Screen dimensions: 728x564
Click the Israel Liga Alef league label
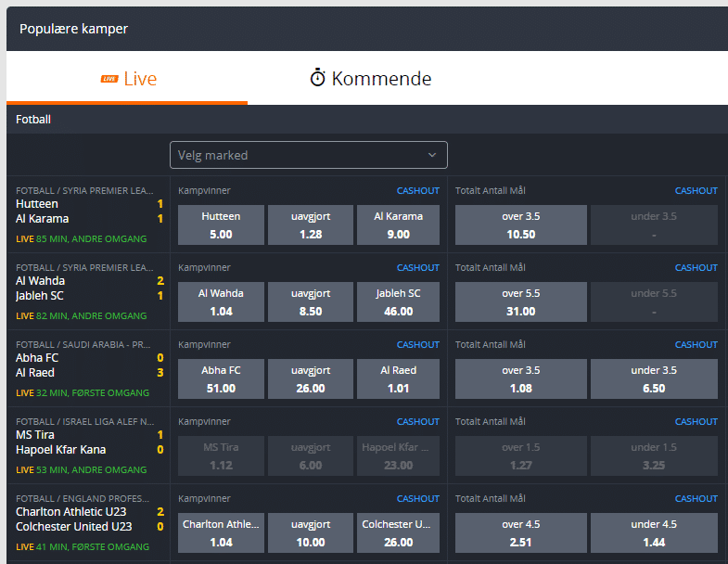(x=85, y=422)
